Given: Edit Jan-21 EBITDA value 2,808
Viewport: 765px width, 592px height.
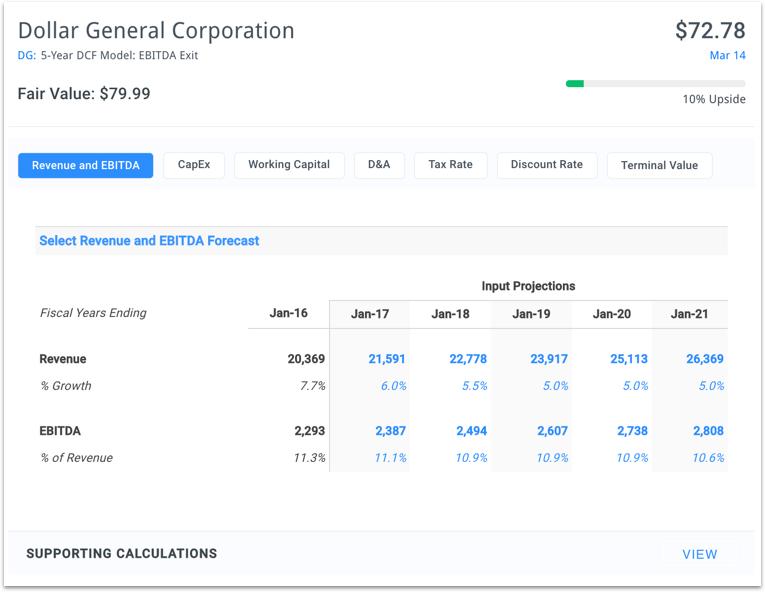Looking at the screenshot, I should coord(708,431).
